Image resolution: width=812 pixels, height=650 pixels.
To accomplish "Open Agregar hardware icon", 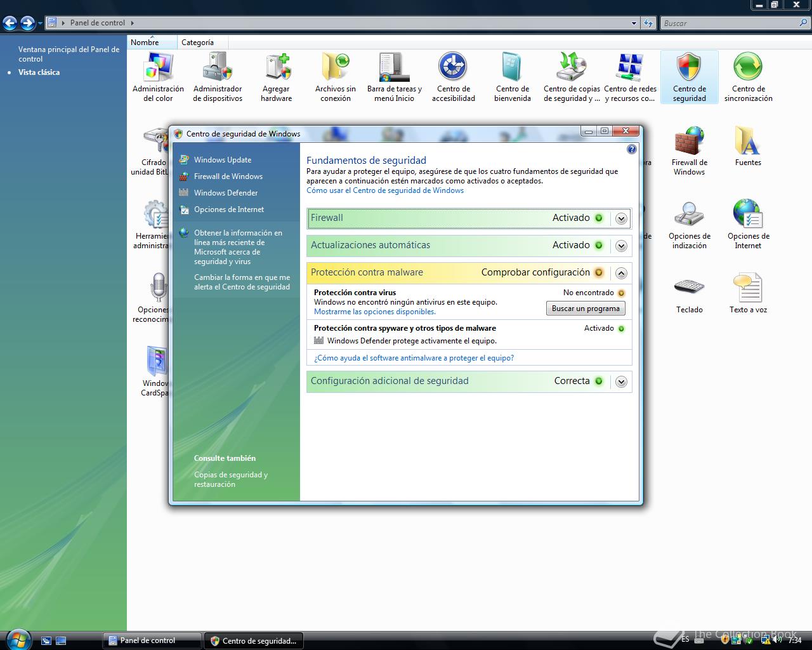I will [x=276, y=77].
